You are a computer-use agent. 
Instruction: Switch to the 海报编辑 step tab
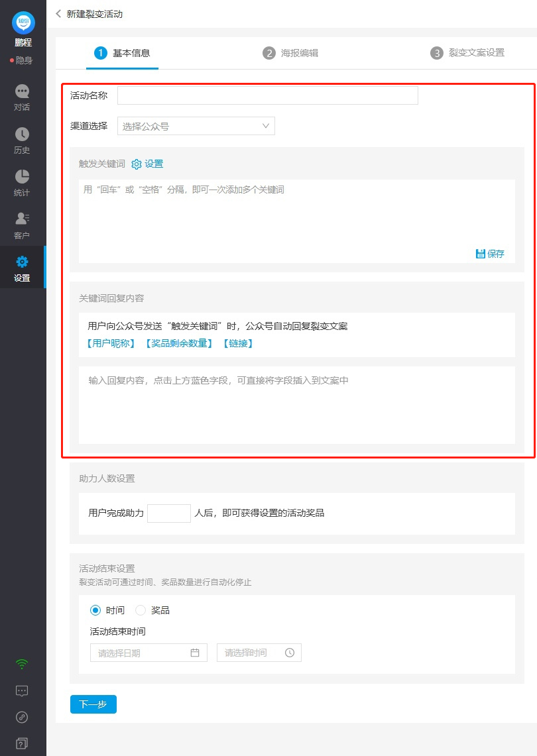point(290,53)
